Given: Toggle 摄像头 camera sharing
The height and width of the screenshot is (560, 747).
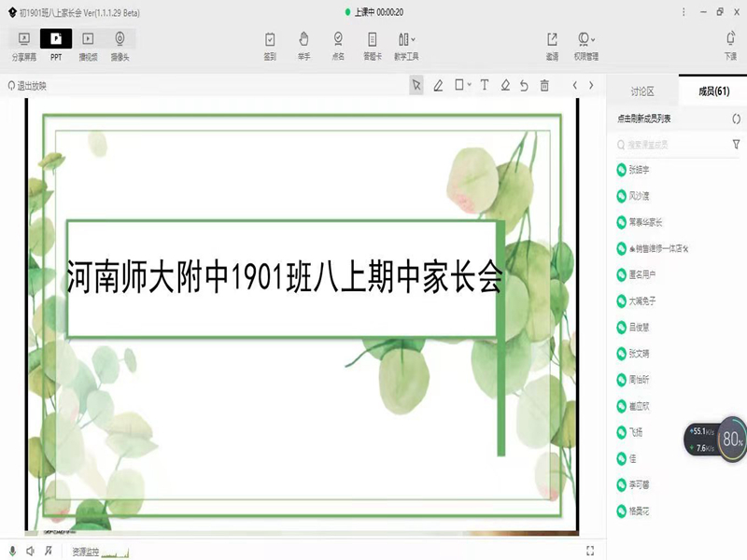Looking at the screenshot, I should click(120, 45).
